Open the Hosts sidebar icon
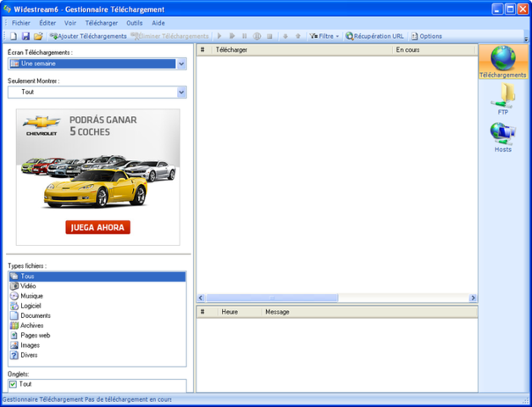532x407 pixels. pyautogui.click(x=502, y=135)
